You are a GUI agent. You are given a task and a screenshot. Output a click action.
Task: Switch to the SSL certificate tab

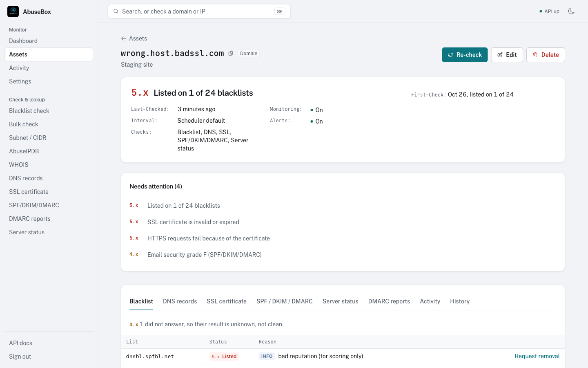[227, 301]
